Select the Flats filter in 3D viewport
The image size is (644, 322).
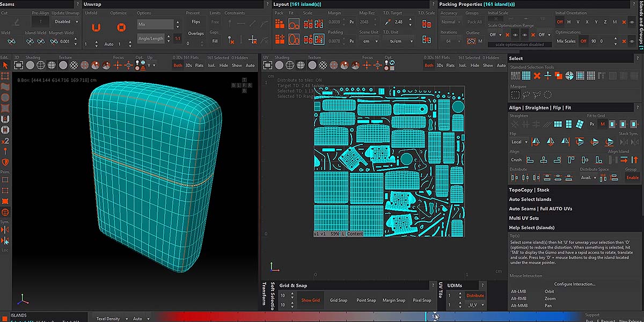pos(199,65)
